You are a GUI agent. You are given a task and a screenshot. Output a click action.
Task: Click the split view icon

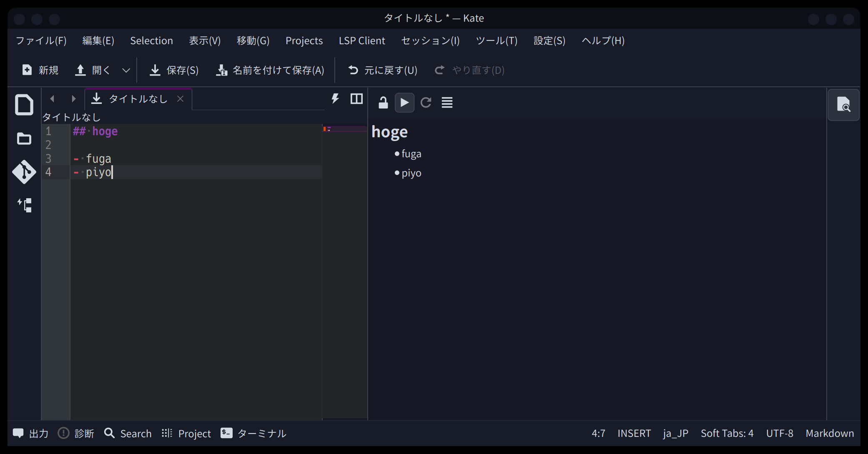tap(356, 99)
